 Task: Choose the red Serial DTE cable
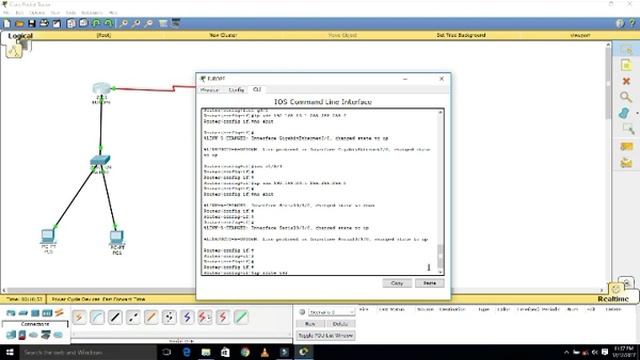click(x=223, y=317)
